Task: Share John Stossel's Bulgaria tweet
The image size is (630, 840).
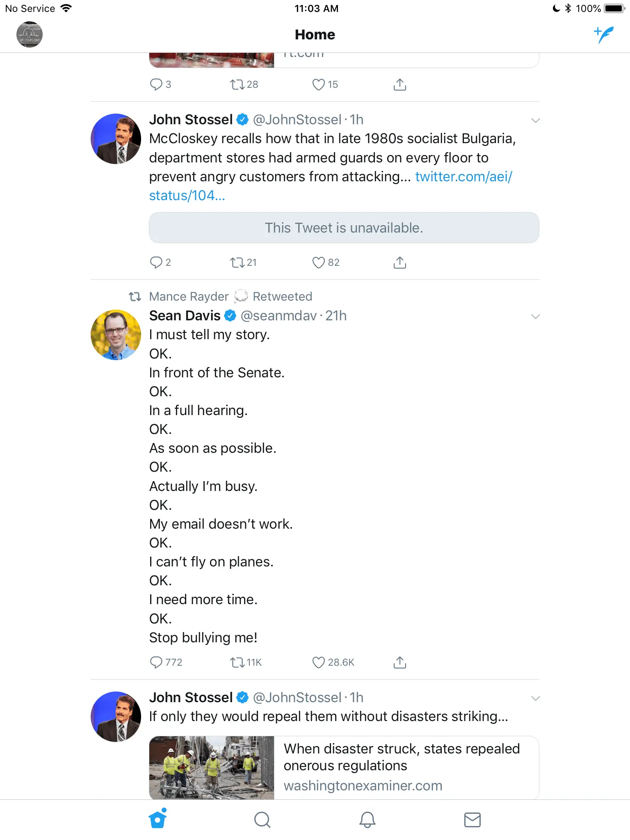Action: 400,262
